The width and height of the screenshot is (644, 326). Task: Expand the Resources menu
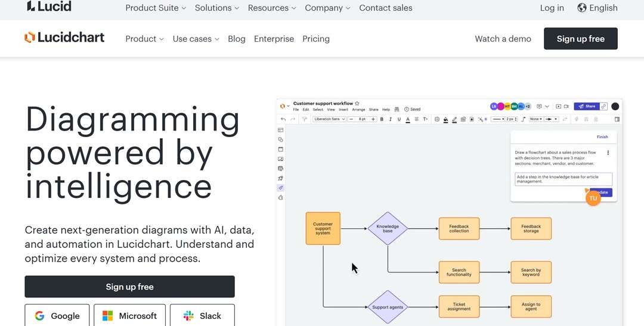(x=272, y=8)
